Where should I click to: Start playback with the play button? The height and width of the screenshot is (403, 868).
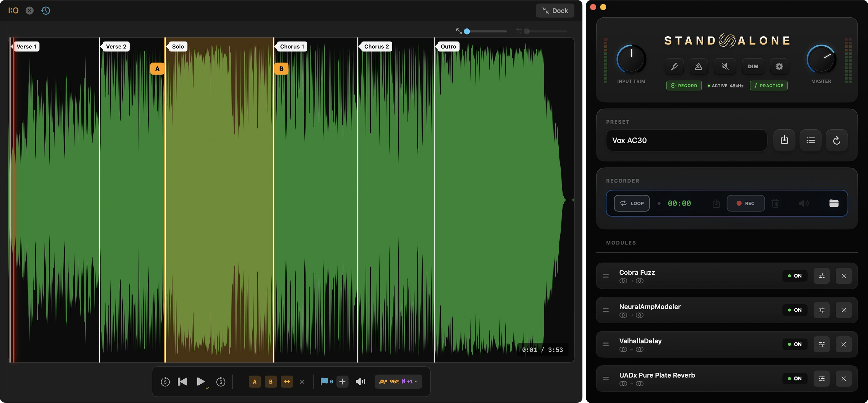(x=200, y=381)
